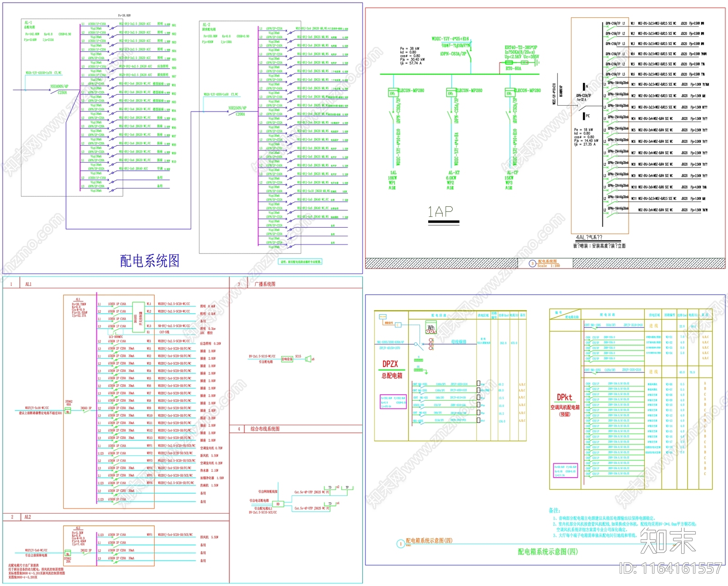Click the 'AL-CF' feeder destination label
This screenshot has width=728, height=586.
[512, 173]
